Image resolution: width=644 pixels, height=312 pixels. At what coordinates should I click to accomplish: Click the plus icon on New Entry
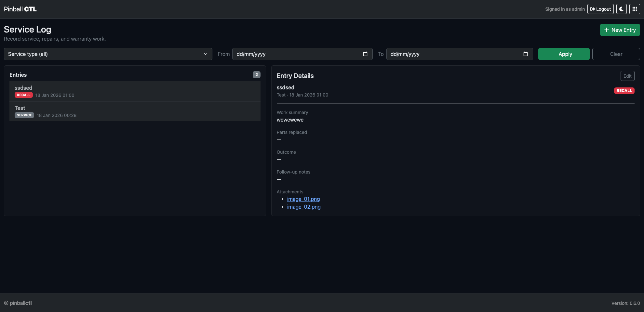click(607, 30)
